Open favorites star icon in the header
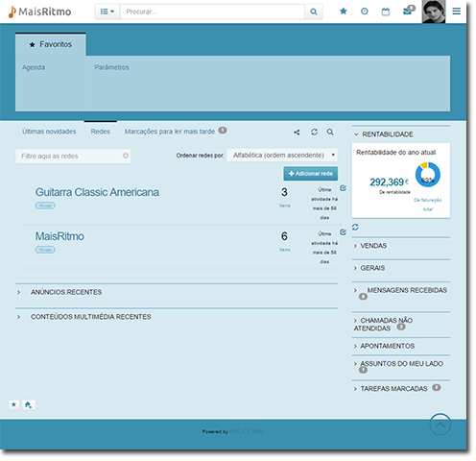Screen dimensions: 476x461 coord(344,12)
